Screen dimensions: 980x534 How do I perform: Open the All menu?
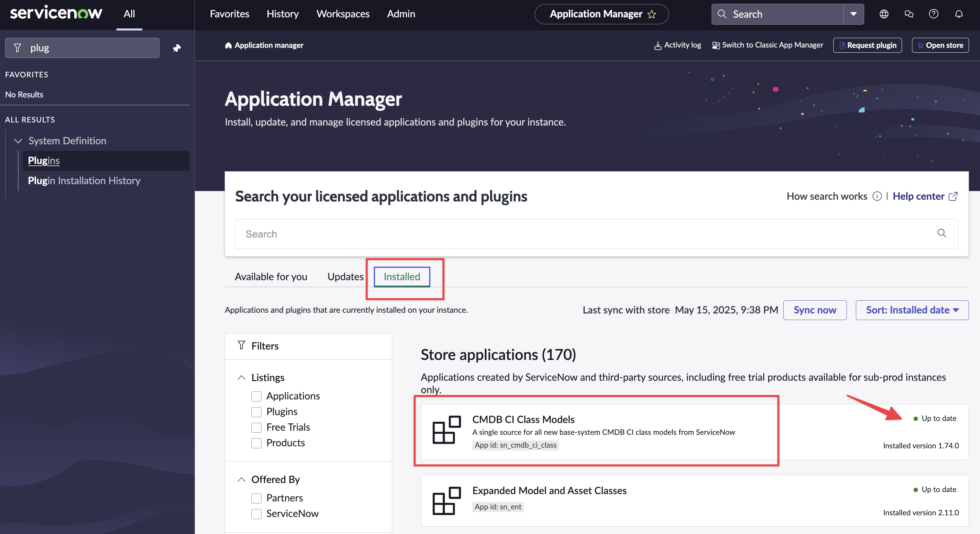[x=129, y=14]
